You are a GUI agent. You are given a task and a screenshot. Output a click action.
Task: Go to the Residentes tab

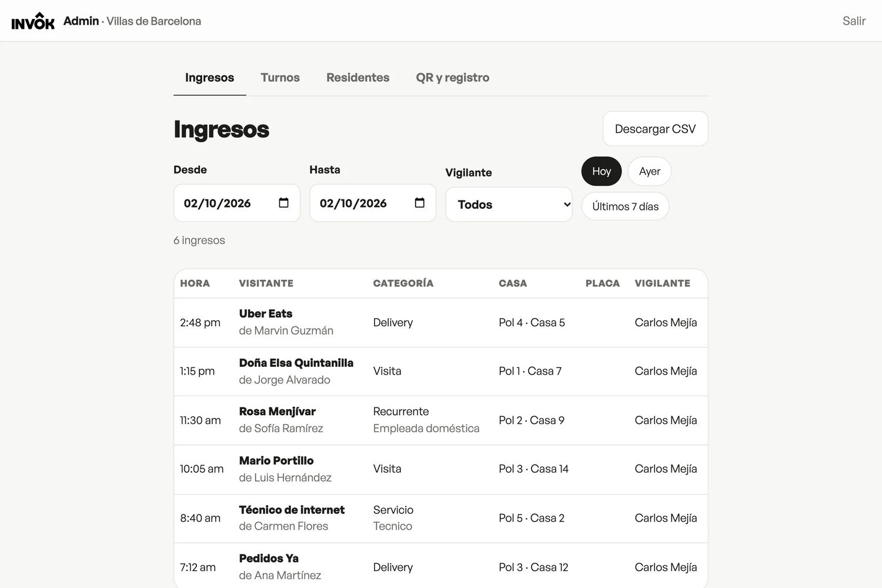tap(358, 78)
